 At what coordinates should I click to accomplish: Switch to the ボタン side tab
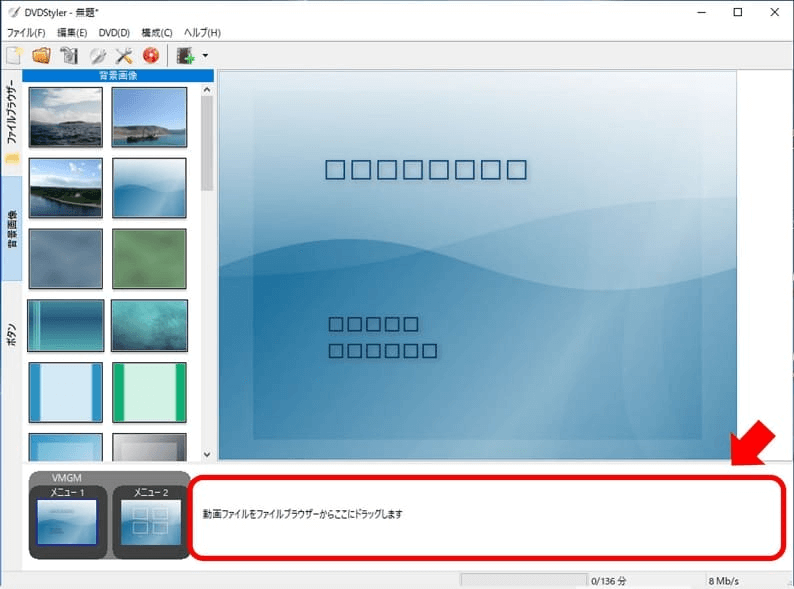[x=11, y=328]
